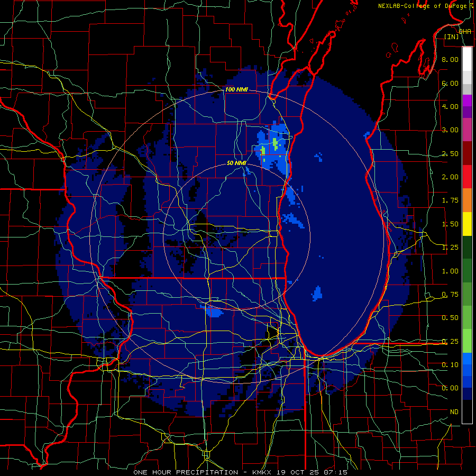This screenshot has height=476, width=476.
Task: Click the 3.00 legend value
Action: tap(450, 130)
